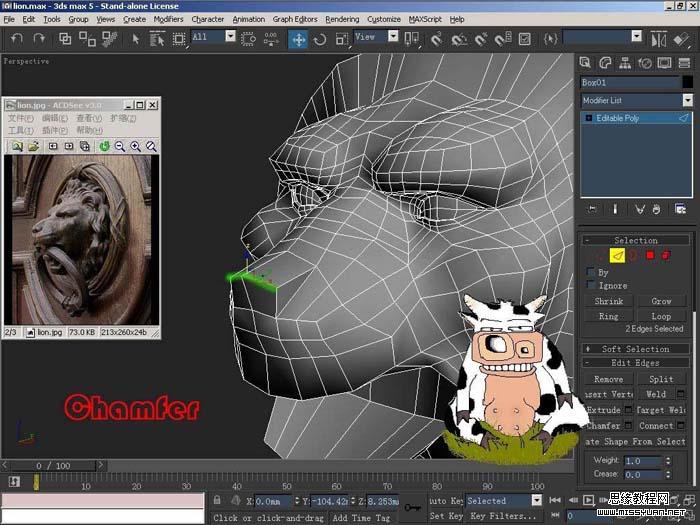Open the Customize menu

(x=383, y=19)
